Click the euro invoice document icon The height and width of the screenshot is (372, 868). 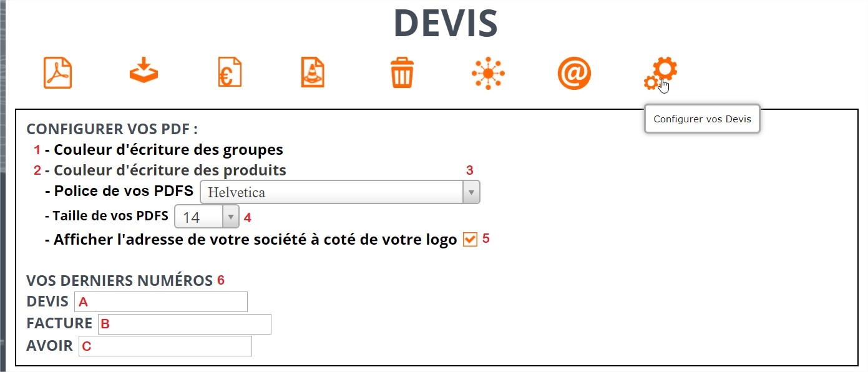[230, 72]
